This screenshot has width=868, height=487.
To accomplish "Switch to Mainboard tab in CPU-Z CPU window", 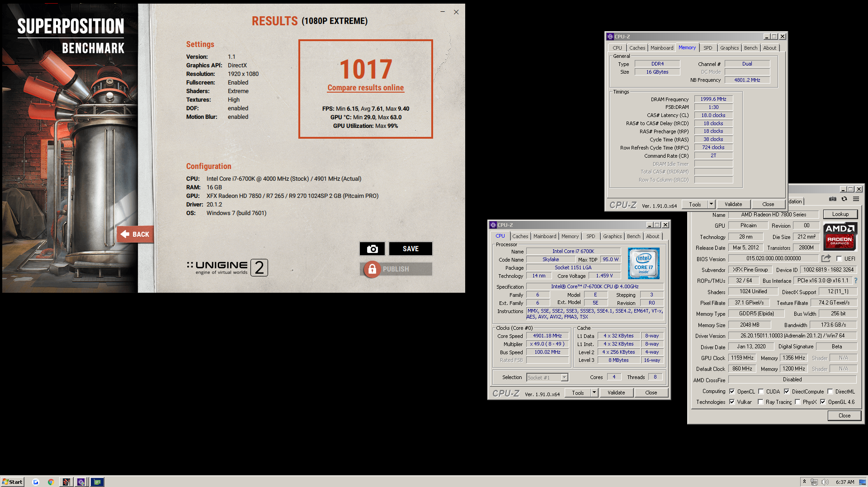I will [x=545, y=236].
